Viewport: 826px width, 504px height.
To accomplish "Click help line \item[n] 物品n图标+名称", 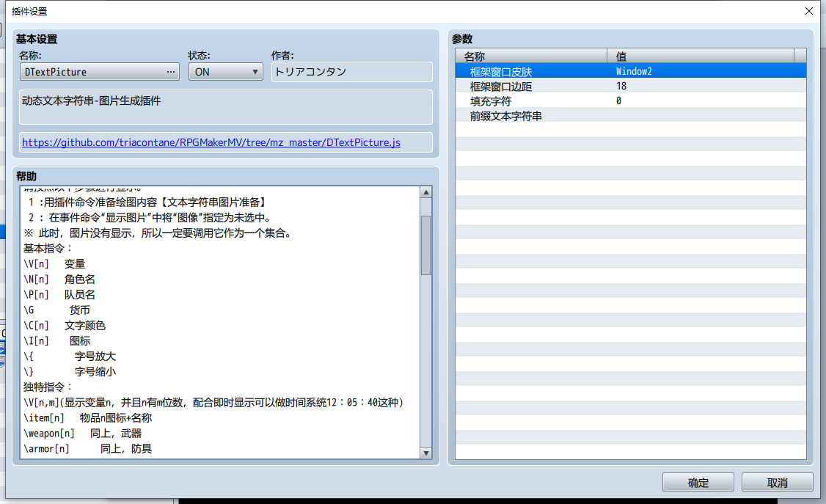I will point(87,418).
